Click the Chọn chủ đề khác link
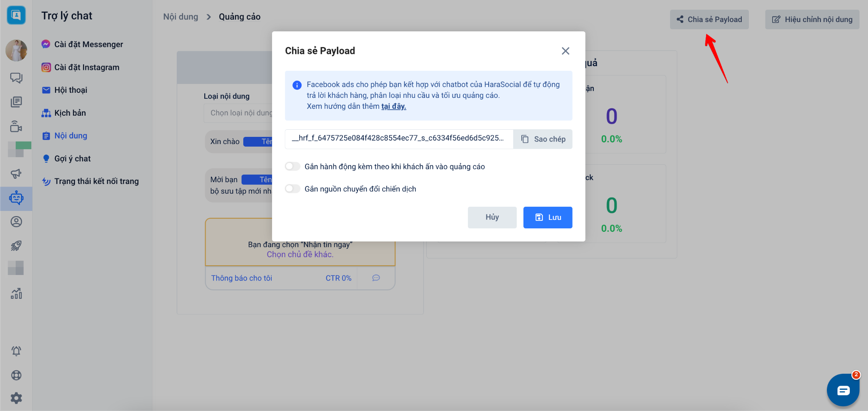 pyautogui.click(x=300, y=255)
